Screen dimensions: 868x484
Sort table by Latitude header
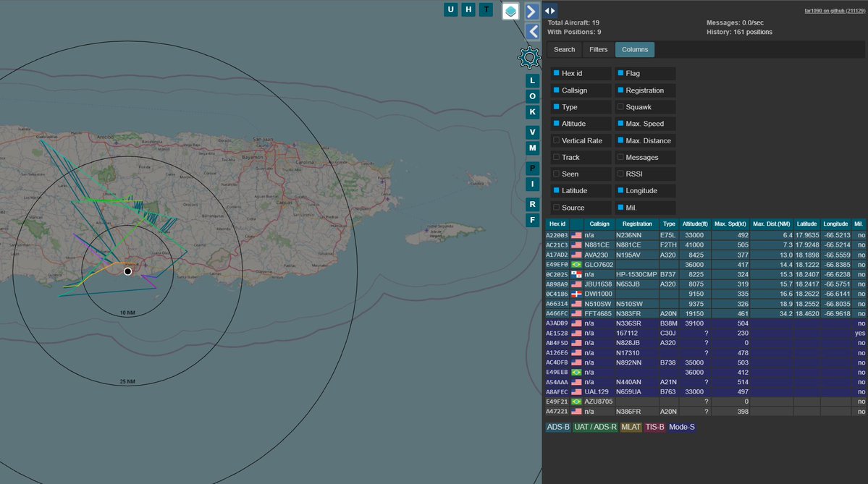[806, 224]
